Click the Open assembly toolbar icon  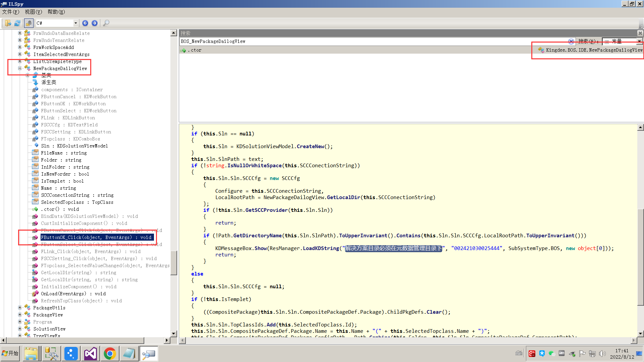click(x=8, y=23)
